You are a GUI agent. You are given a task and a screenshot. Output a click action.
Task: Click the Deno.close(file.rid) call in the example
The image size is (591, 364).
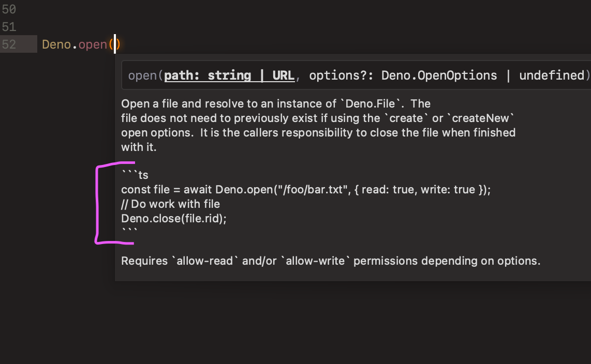tap(173, 218)
